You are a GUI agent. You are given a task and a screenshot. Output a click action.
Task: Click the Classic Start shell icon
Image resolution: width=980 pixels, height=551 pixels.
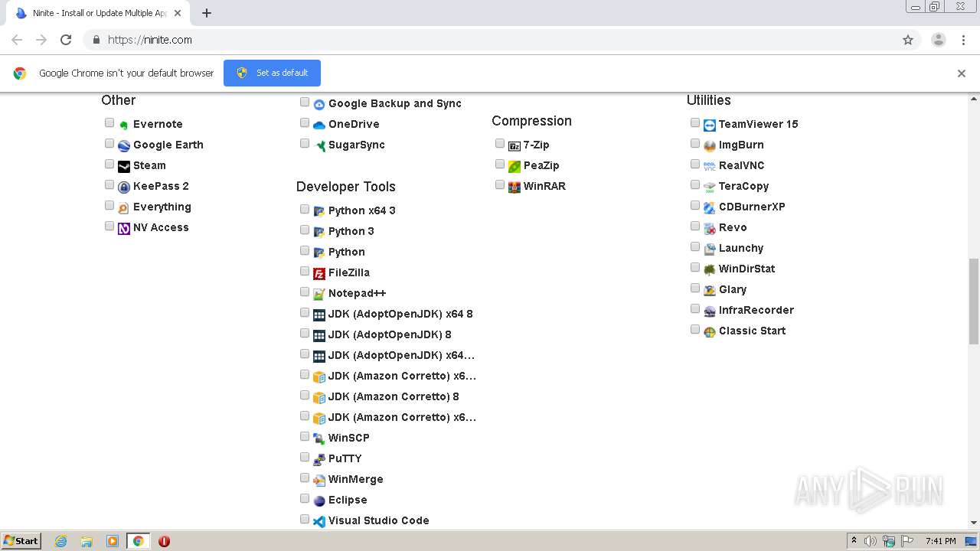coord(710,331)
